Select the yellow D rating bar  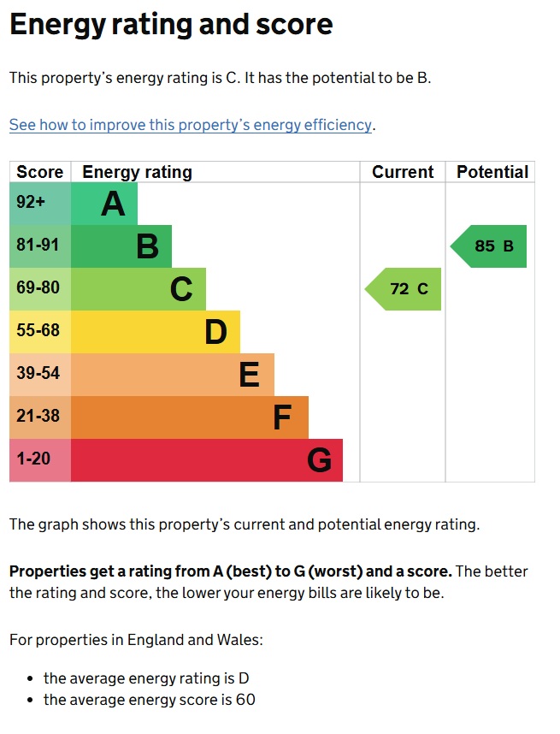click(156, 332)
